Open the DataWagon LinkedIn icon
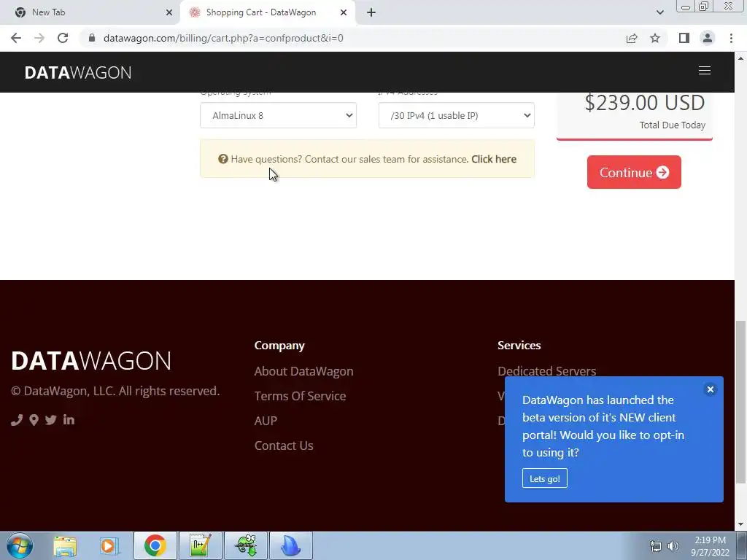Image resolution: width=747 pixels, height=560 pixels. (69, 419)
